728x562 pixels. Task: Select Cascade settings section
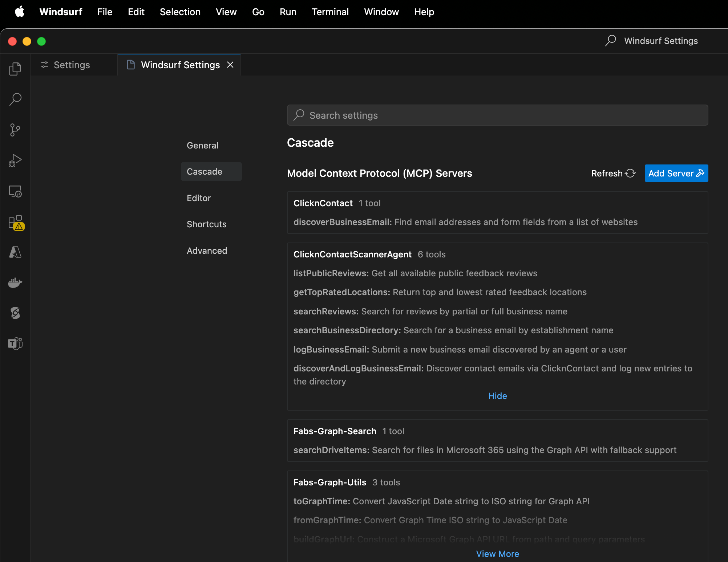[211, 171]
